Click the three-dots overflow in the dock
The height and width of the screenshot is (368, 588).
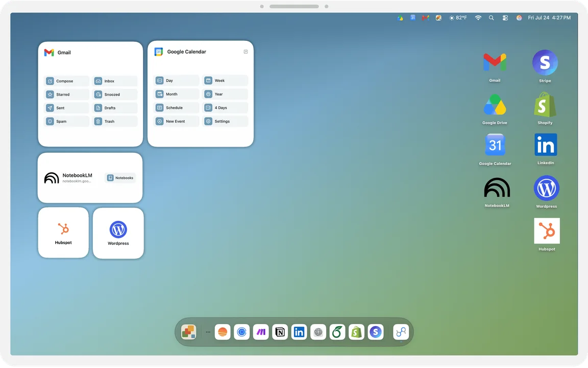(208, 332)
